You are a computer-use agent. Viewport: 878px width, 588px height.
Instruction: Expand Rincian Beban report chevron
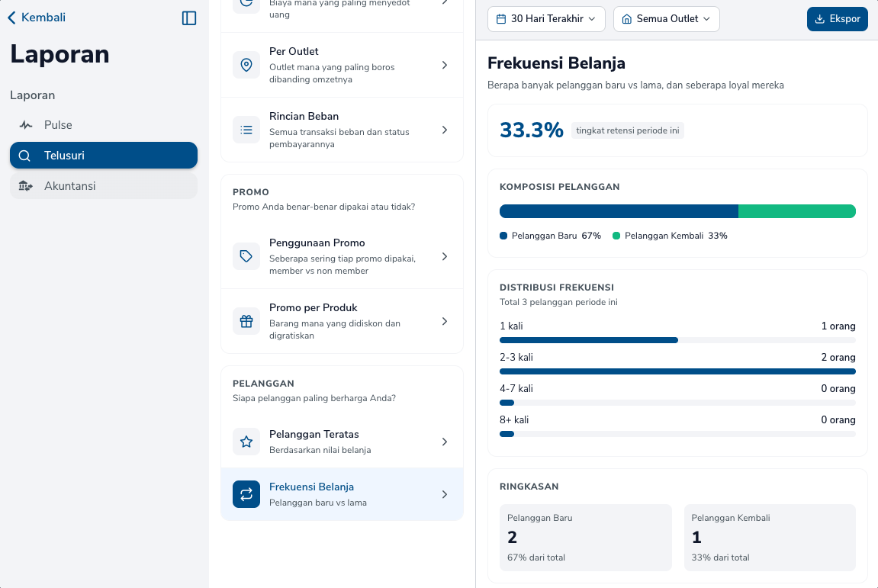coord(445,130)
